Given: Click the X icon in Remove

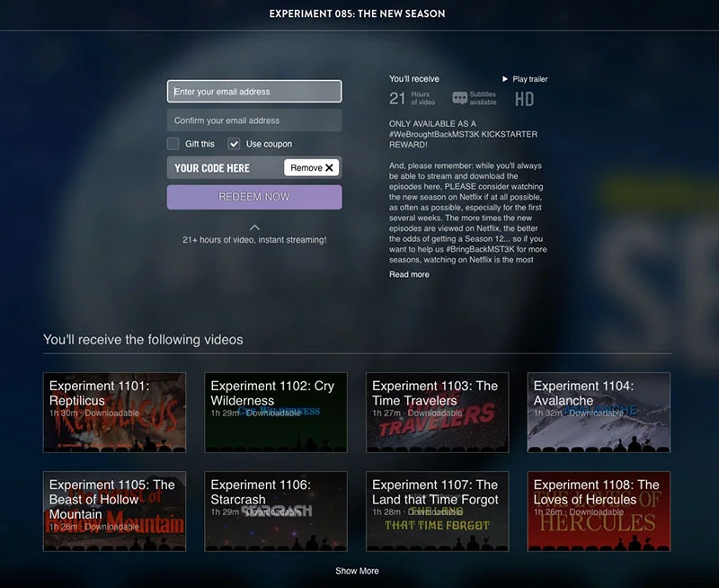Looking at the screenshot, I should click(329, 168).
